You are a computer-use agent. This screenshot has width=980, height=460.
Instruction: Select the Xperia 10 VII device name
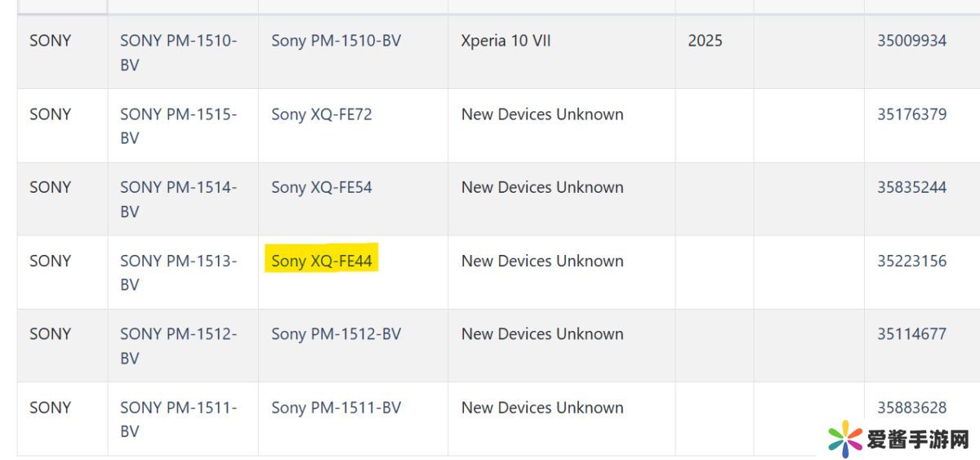506,41
